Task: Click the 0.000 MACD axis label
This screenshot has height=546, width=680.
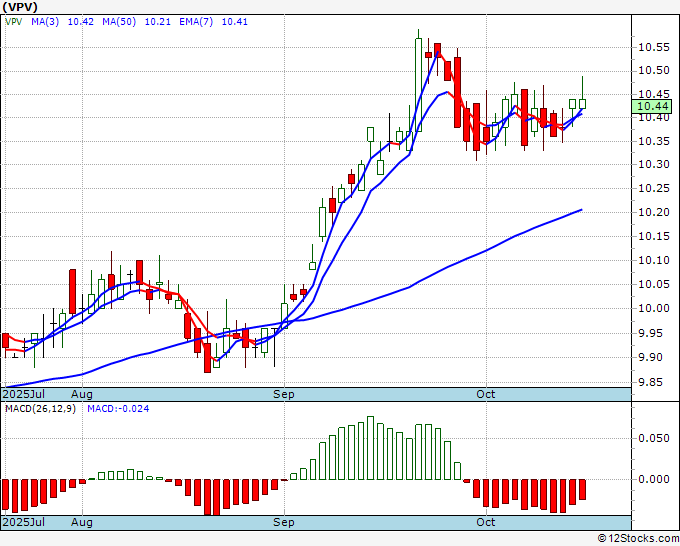Action: pos(654,479)
